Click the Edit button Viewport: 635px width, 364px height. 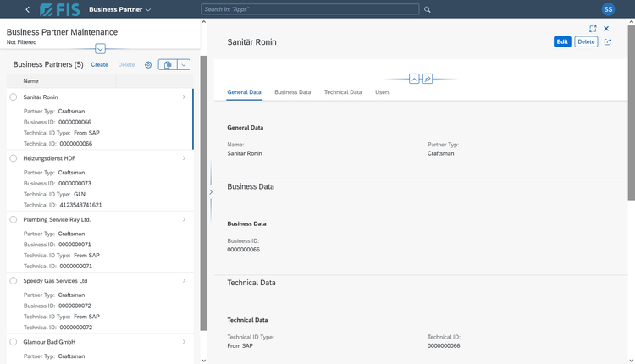point(562,41)
